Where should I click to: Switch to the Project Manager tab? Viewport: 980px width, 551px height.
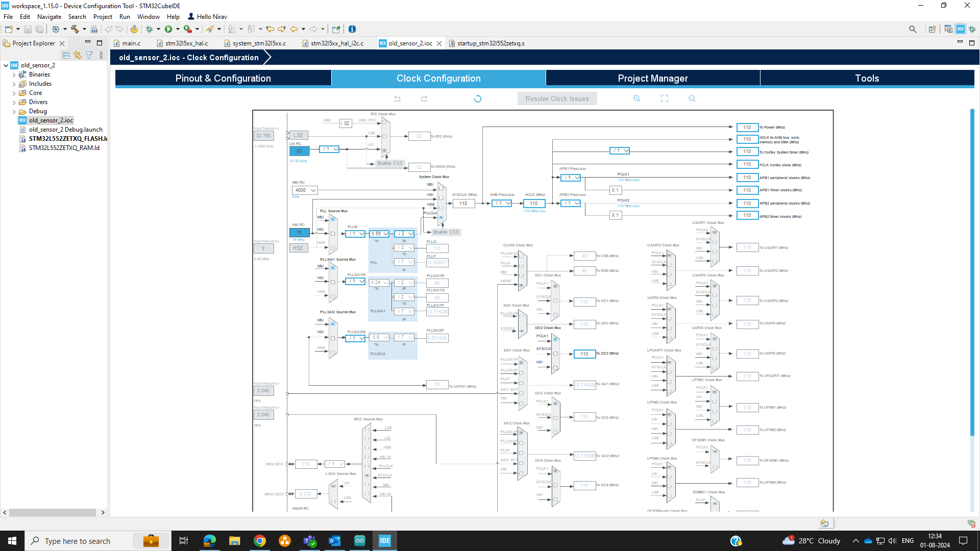tap(653, 78)
